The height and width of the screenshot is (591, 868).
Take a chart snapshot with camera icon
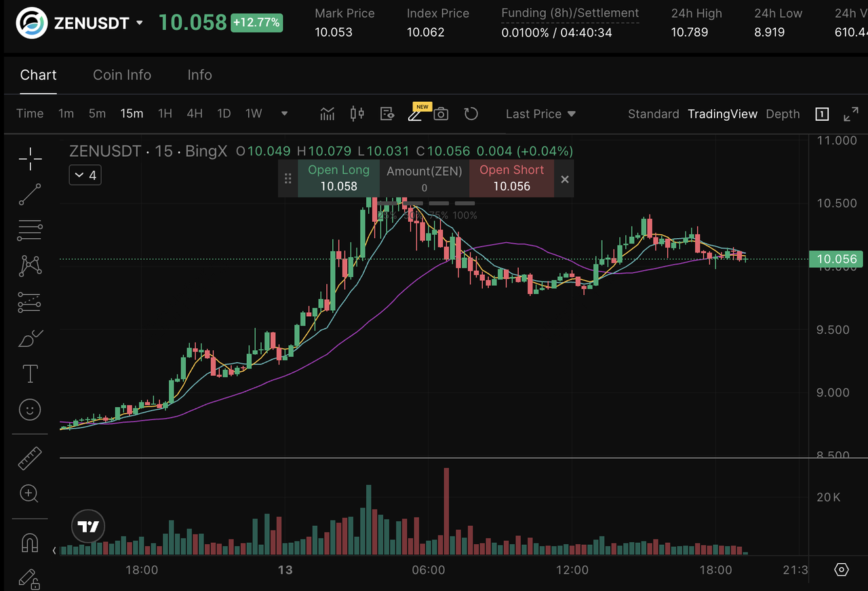(x=441, y=114)
